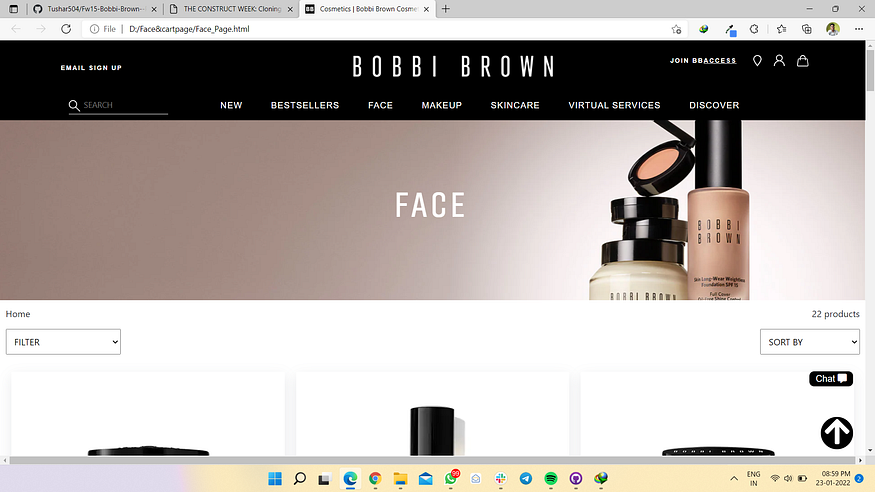Open the NEW menu
Image resolution: width=875 pixels, height=492 pixels.
tap(231, 105)
